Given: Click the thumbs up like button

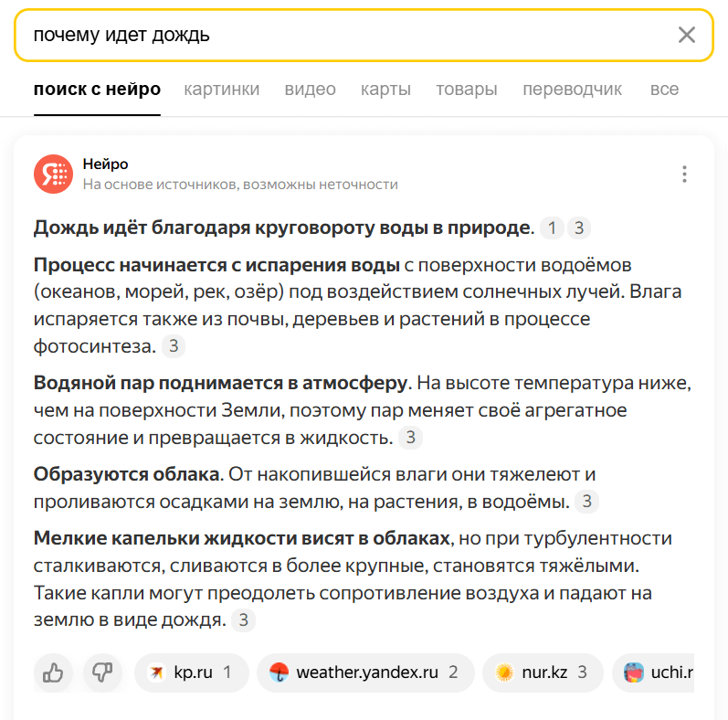Looking at the screenshot, I should point(53,673).
